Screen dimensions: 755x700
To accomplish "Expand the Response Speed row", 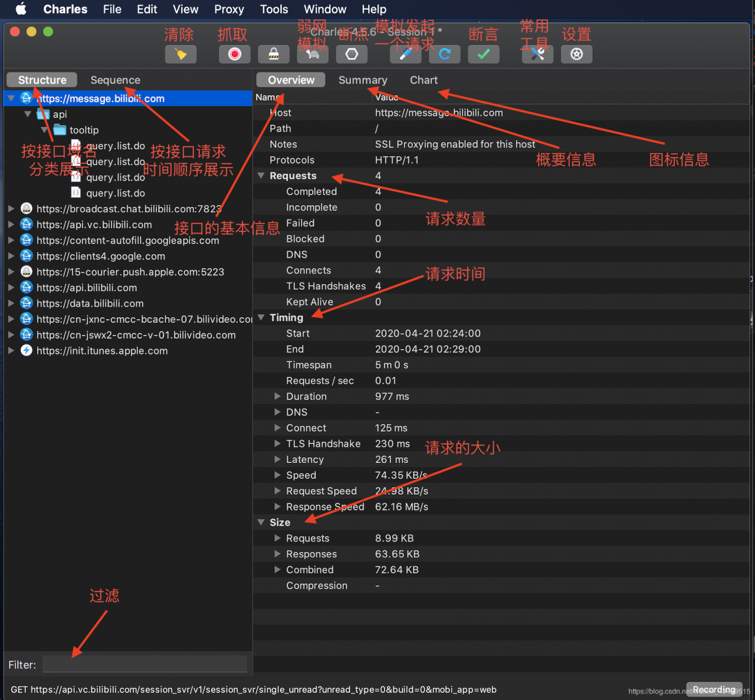I will click(277, 507).
